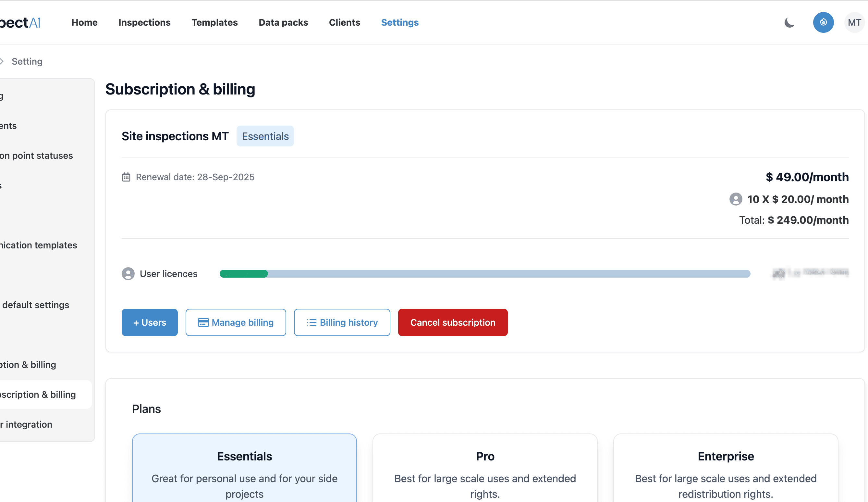Go to the Templates page
Image resolution: width=868 pixels, height=502 pixels.
(214, 22)
